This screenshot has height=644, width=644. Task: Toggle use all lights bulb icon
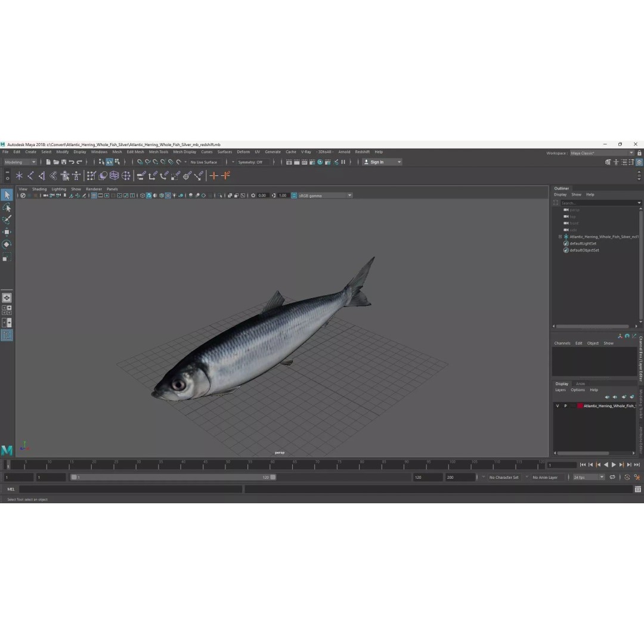(x=174, y=196)
